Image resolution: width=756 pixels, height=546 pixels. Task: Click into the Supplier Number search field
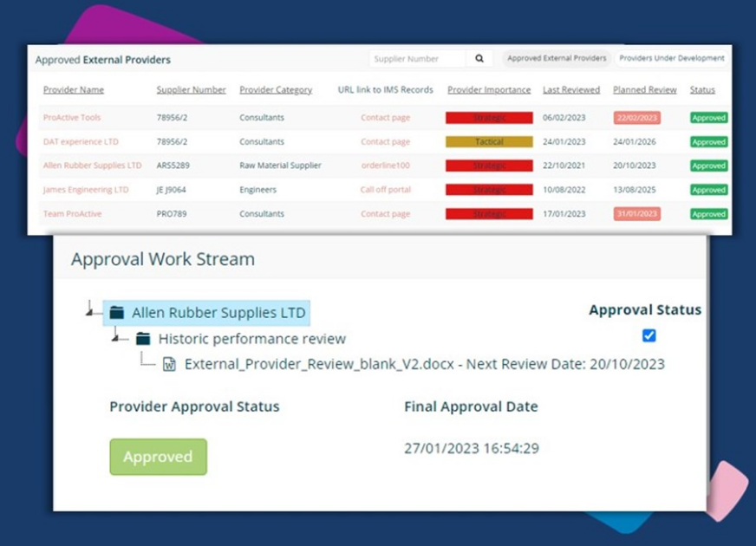(x=417, y=59)
